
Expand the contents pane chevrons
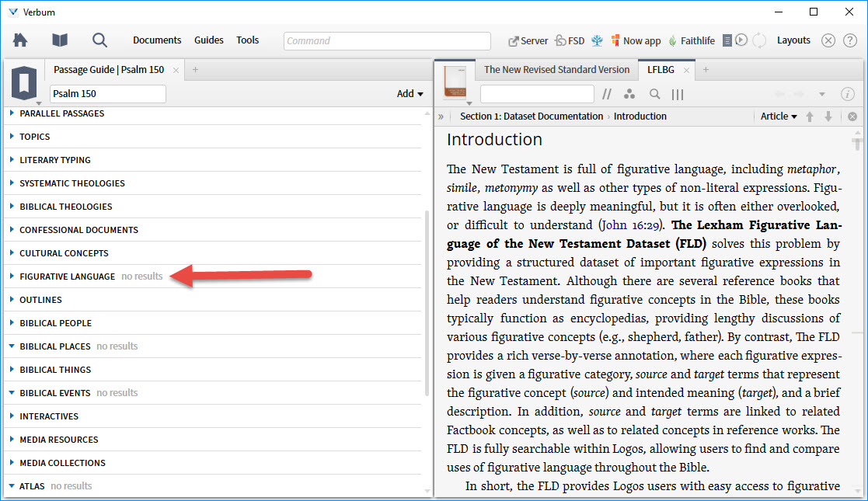click(441, 117)
